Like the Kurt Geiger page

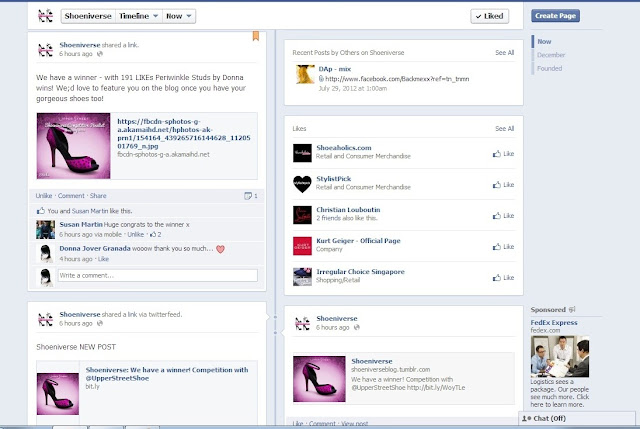504,247
